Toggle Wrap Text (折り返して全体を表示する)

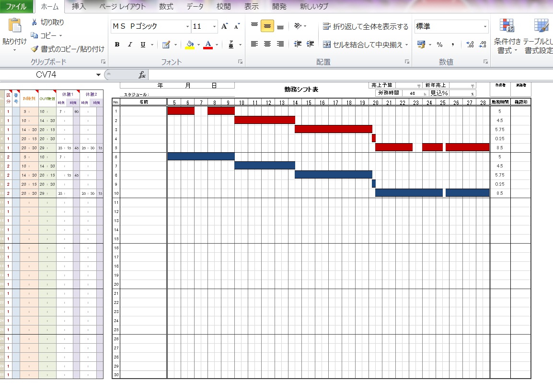(x=365, y=26)
